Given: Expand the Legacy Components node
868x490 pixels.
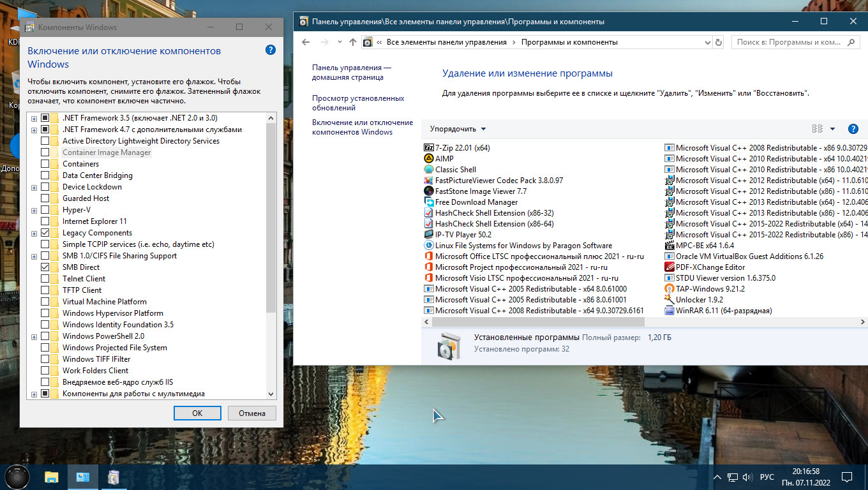Looking at the screenshot, I should (34, 233).
